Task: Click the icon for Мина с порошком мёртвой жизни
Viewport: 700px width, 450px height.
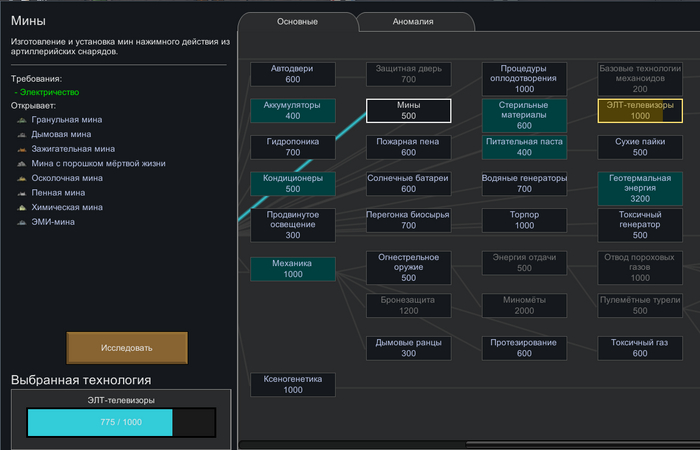Action: (x=22, y=163)
